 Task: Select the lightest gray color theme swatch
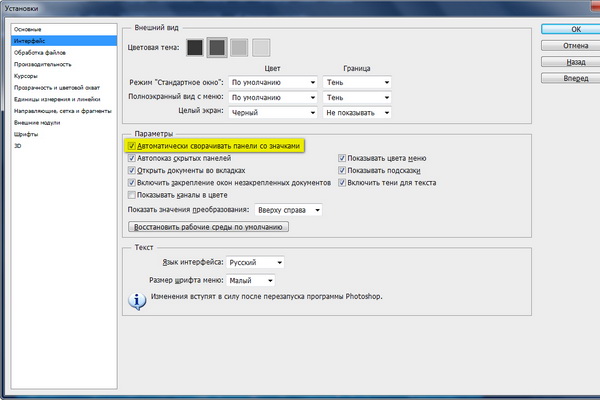click(261, 47)
